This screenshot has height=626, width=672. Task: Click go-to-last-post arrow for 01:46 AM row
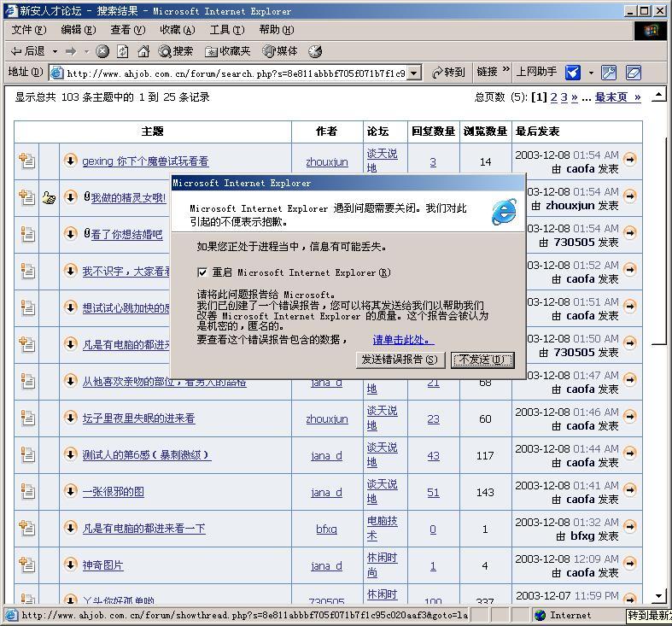[629, 416]
